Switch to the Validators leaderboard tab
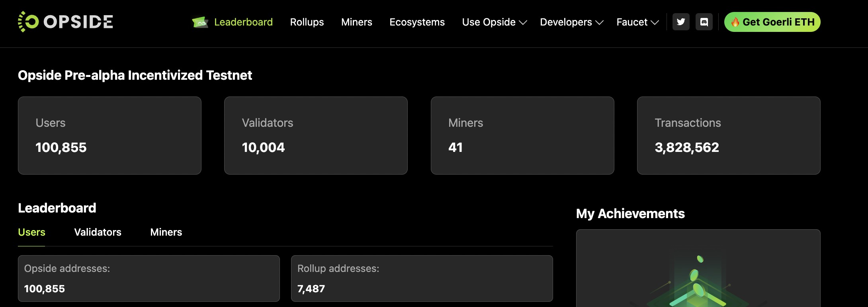This screenshot has width=868, height=307. coord(98,232)
